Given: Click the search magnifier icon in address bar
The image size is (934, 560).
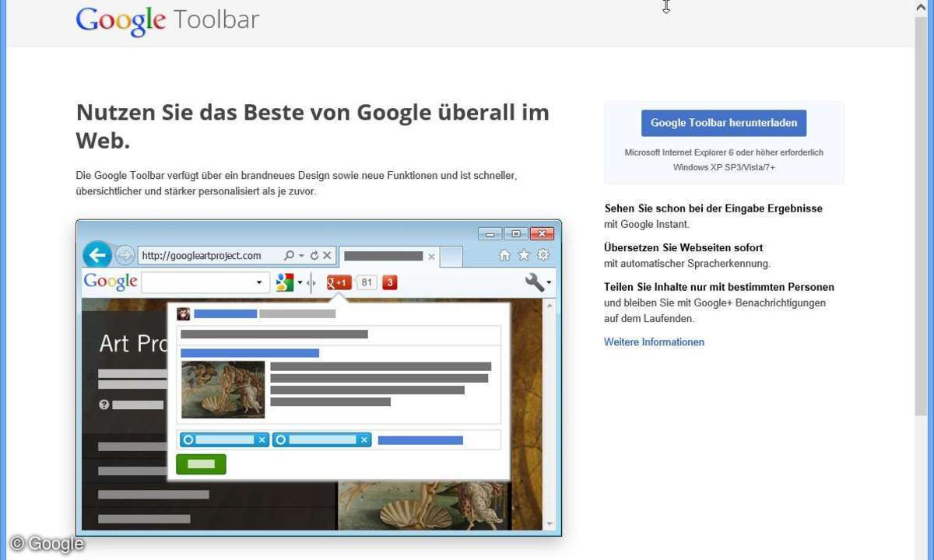Looking at the screenshot, I should [x=290, y=255].
